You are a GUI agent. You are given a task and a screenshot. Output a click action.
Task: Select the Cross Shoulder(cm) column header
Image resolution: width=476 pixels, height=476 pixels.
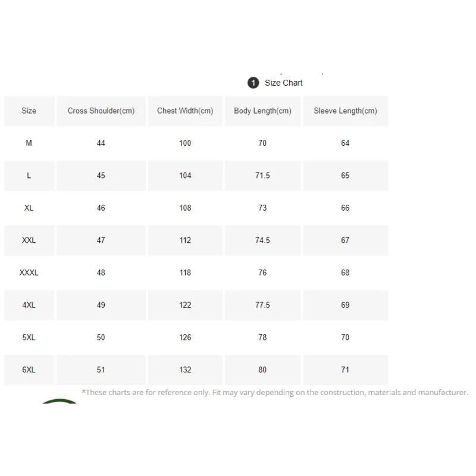coord(101,111)
